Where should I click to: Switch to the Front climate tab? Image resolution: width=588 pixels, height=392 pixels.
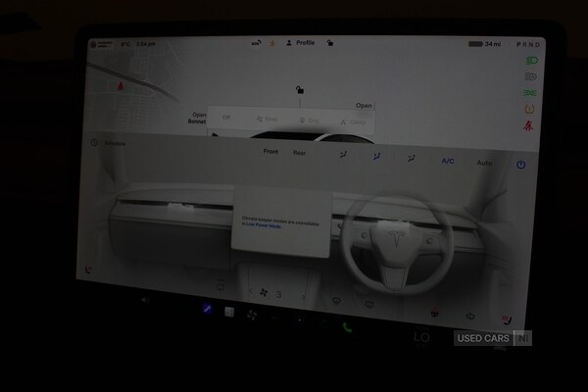(270, 152)
